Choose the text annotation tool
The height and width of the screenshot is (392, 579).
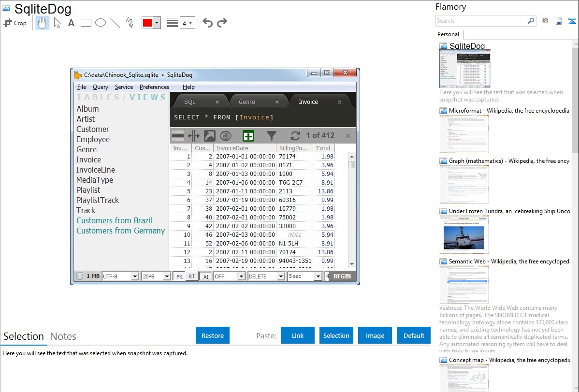(71, 23)
